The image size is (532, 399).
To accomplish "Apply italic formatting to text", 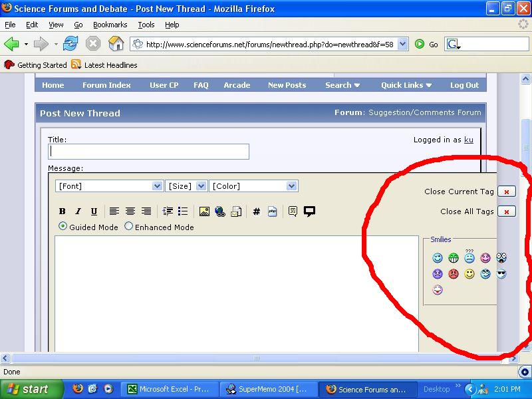I will coord(78,211).
